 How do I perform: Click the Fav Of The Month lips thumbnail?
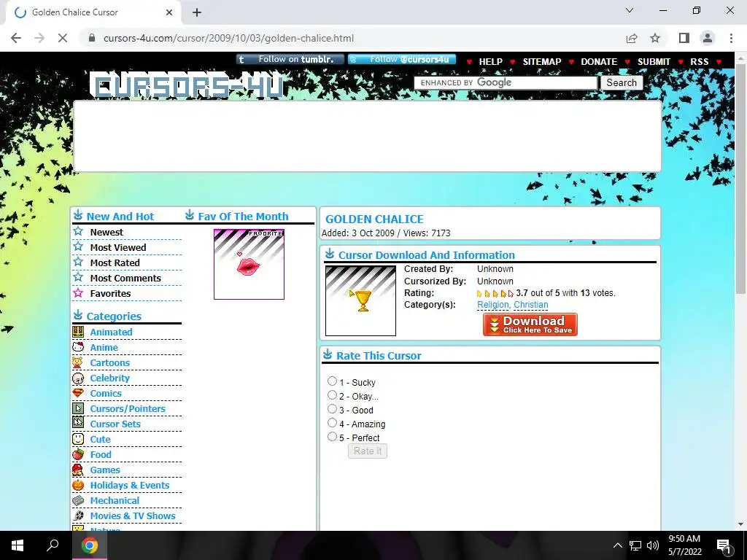pyautogui.click(x=249, y=264)
